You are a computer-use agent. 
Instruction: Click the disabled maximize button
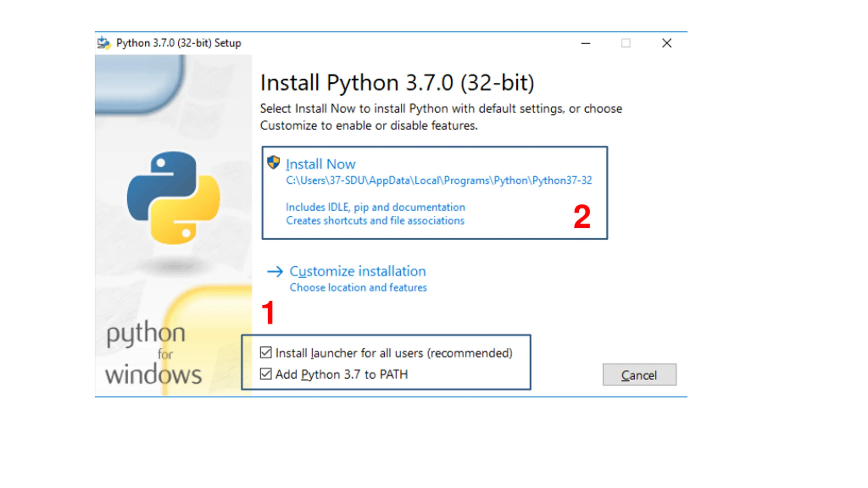626,43
